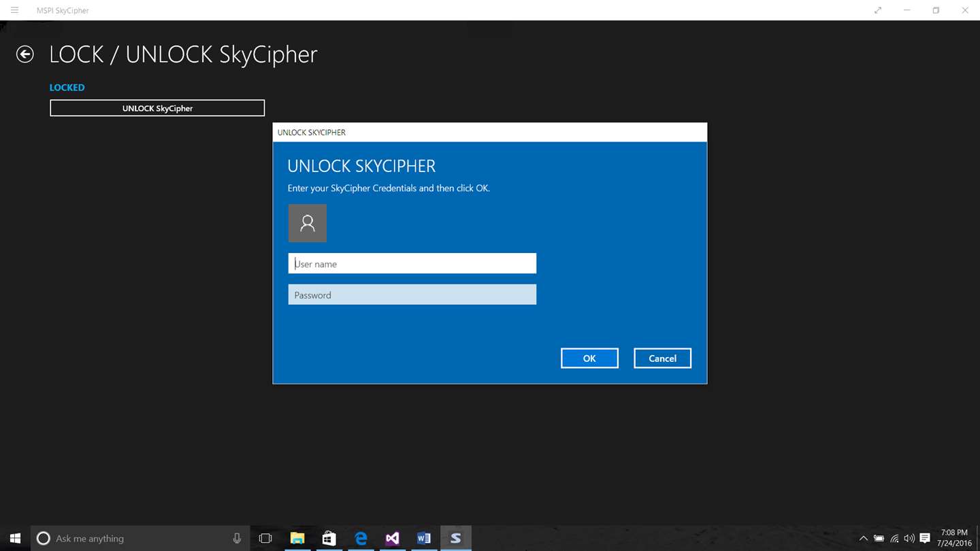Click the UNLOCK SKYCIPHER dialog title bar
The image size is (980, 551).
tap(490, 132)
